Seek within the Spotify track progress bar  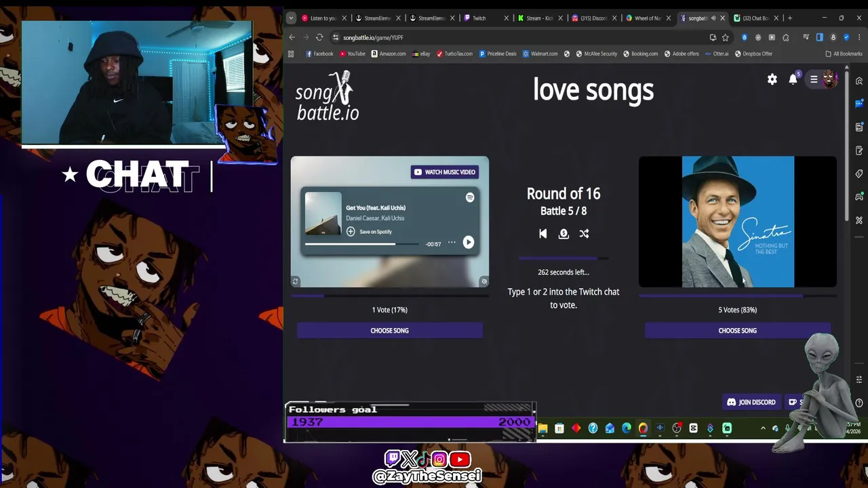click(x=361, y=244)
